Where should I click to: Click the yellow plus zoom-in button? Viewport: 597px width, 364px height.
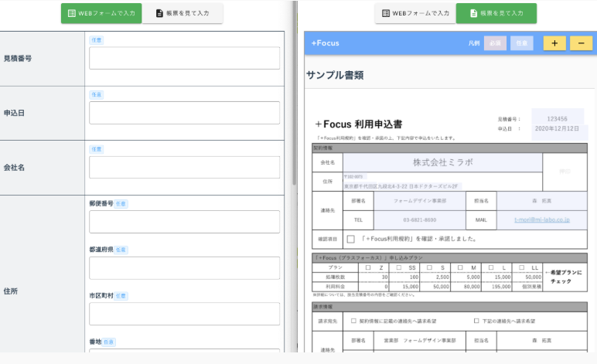pyautogui.click(x=554, y=44)
